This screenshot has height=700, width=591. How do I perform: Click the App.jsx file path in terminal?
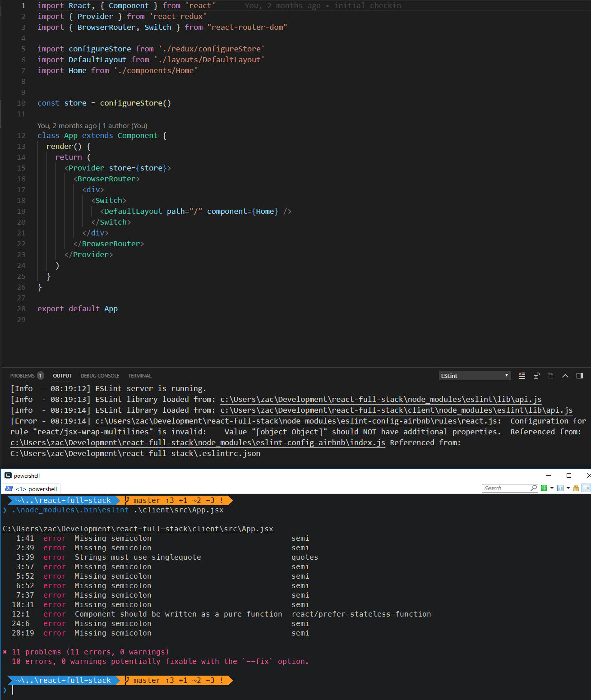pyautogui.click(x=138, y=529)
